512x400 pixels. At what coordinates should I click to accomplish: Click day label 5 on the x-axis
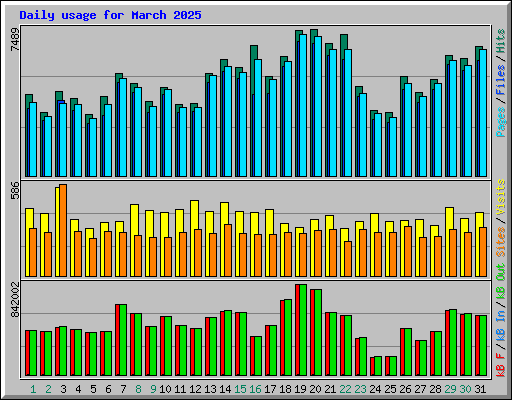[93, 389]
